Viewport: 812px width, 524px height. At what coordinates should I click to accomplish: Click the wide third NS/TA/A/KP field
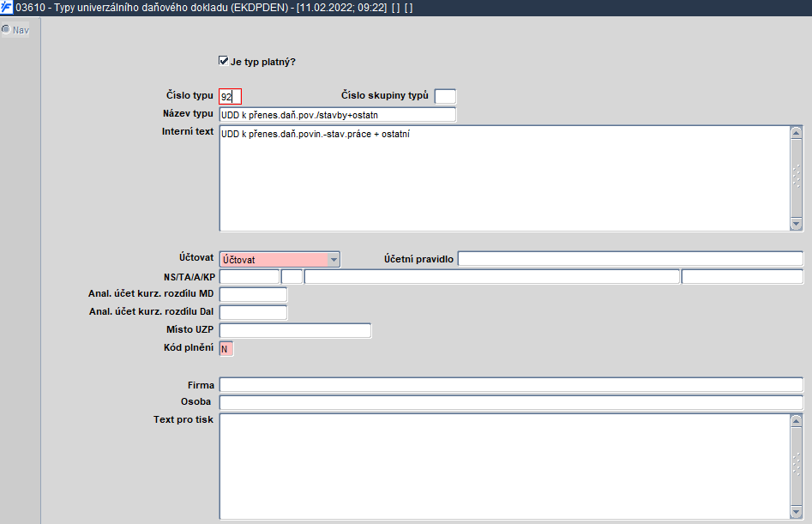click(x=492, y=276)
